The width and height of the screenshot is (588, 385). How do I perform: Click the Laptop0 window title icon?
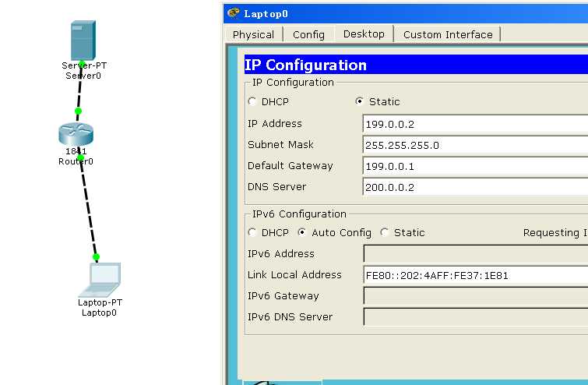[233, 13]
